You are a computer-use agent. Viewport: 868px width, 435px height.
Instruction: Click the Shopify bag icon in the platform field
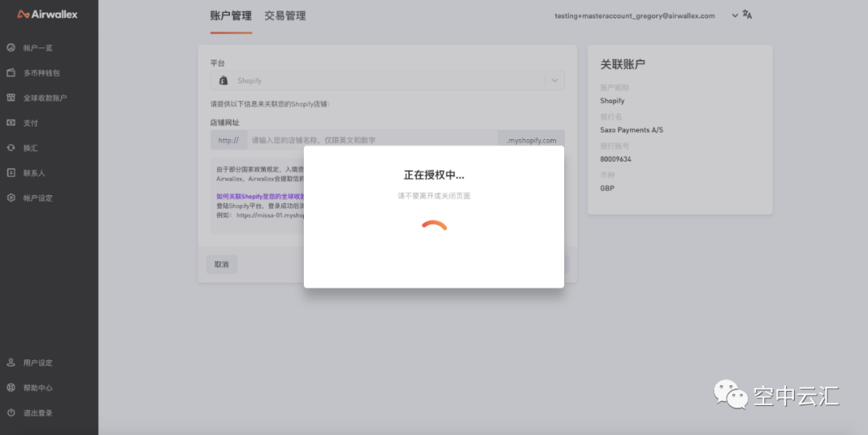coord(223,80)
